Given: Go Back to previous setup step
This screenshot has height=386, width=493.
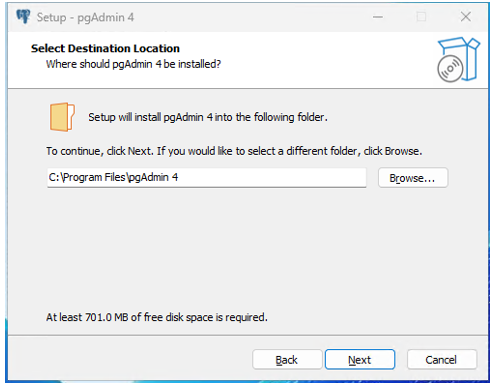Looking at the screenshot, I should (x=287, y=360).
